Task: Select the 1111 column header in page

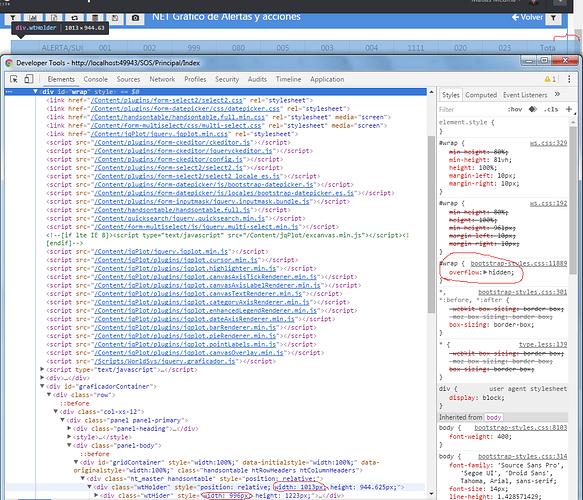Action: click(x=416, y=48)
